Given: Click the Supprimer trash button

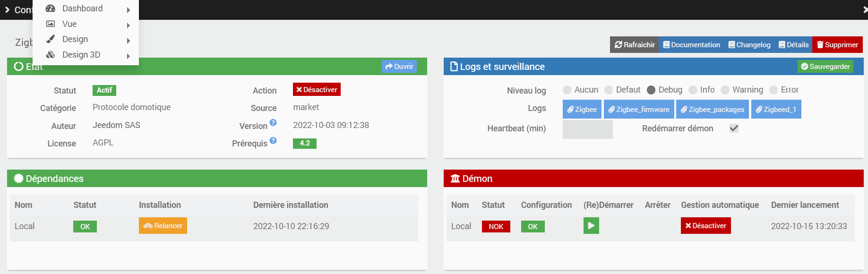Looking at the screenshot, I should [837, 45].
